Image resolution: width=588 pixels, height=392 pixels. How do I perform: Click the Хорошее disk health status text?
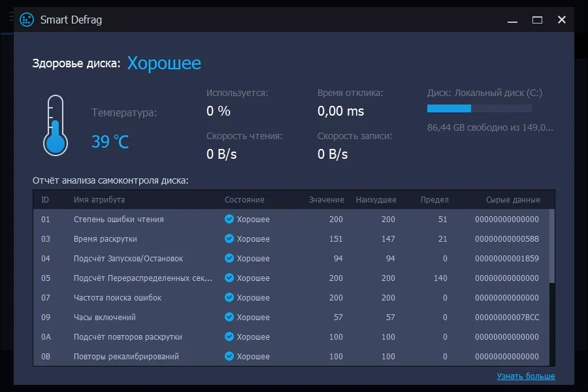[x=164, y=63]
